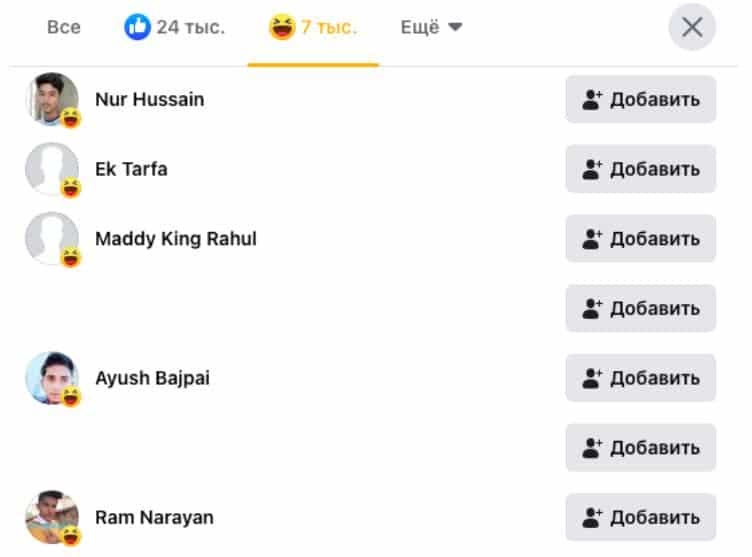Open Maddy King Rahul's default avatar
Screen dimensions: 752x557
(x=52, y=239)
